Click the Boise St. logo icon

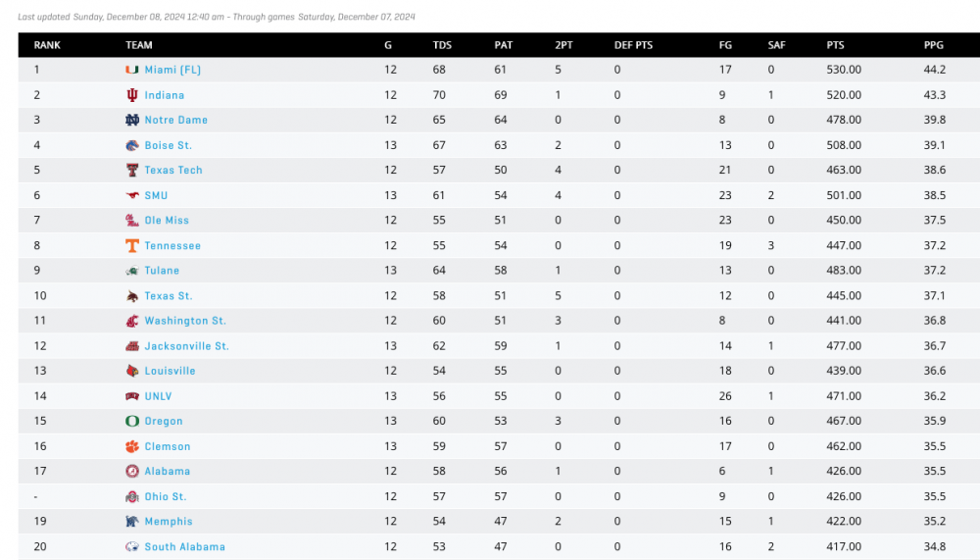tap(131, 145)
